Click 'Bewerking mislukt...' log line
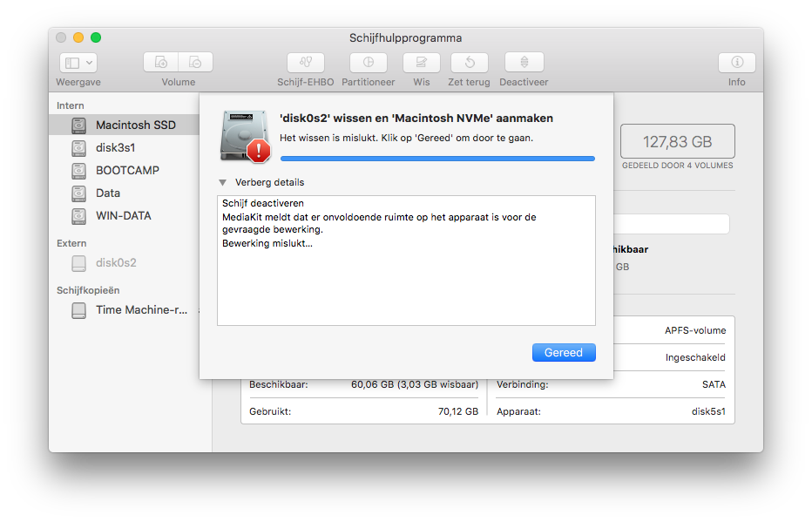Viewport: 812px width, 522px height. coord(267,243)
